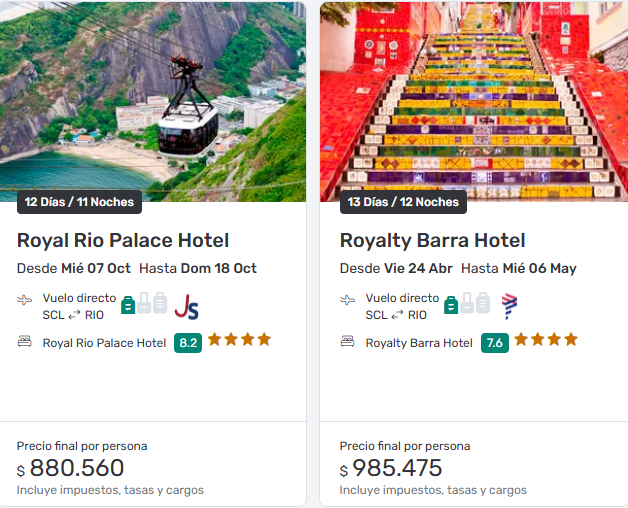Click star rating of Royalty Barra Hotel
The width and height of the screenshot is (628, 508).
(x=547, y=340)
